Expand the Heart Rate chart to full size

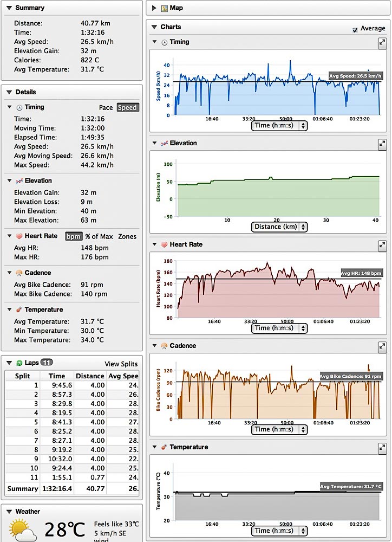tap(382, 245)
